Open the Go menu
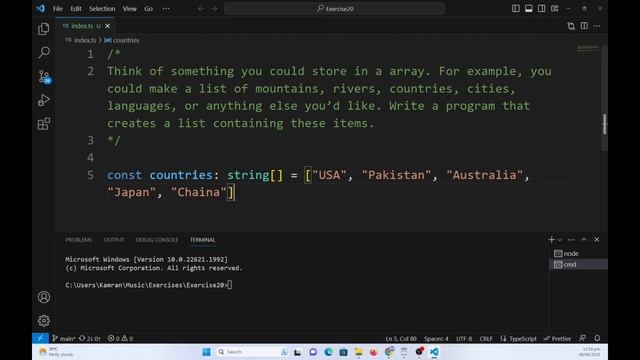The height and width of the screenshot is (360, 640). pos(148,9)
